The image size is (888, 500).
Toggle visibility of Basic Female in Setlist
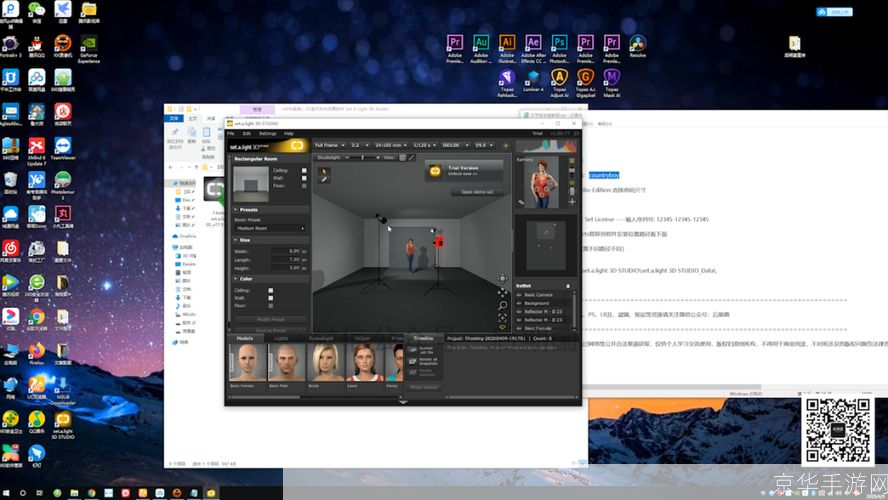pyautogui.click(x=519, y=328)
